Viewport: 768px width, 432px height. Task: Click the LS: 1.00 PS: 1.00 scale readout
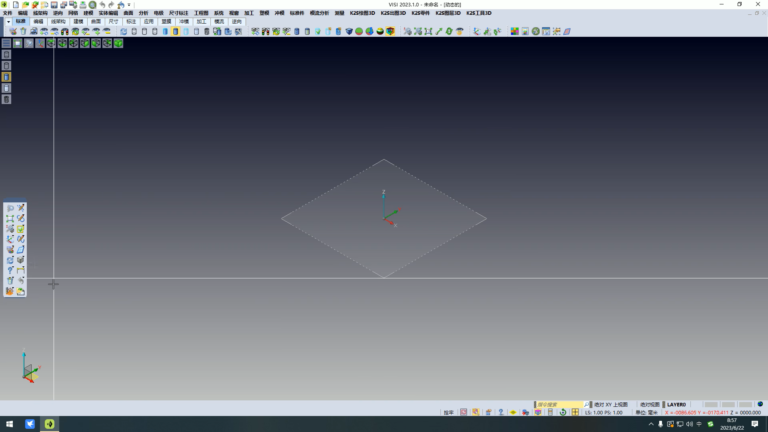pos(603,412)
